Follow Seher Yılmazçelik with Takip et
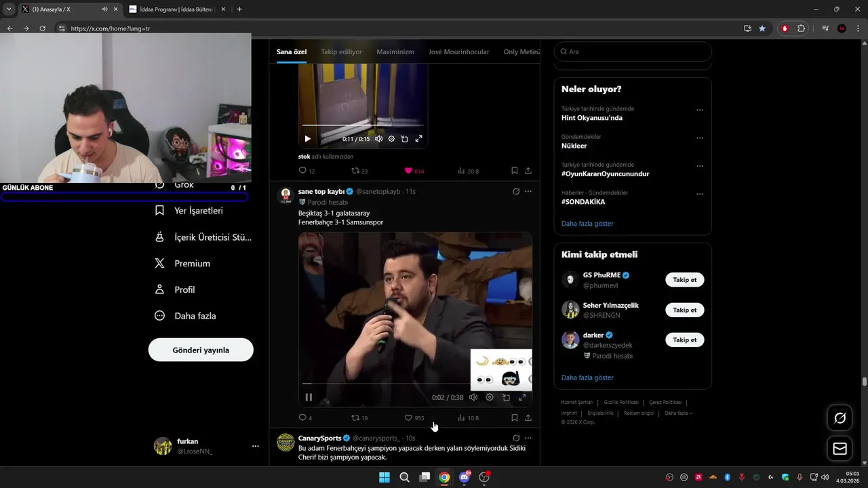Image resolution: width=868 pixels, height=488 pixels. pyautogui.click(x=685, y=310)
